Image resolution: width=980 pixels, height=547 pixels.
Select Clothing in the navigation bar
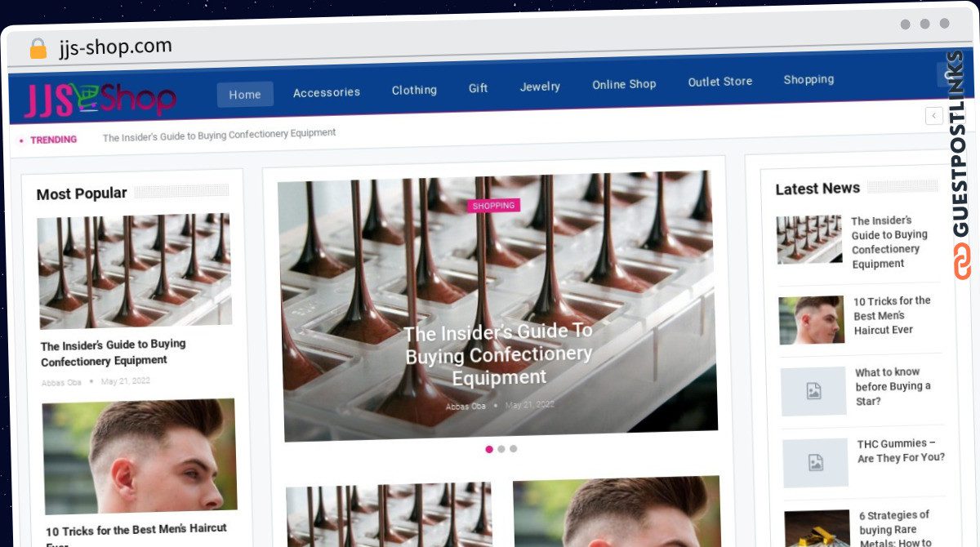tap(414, 90)
